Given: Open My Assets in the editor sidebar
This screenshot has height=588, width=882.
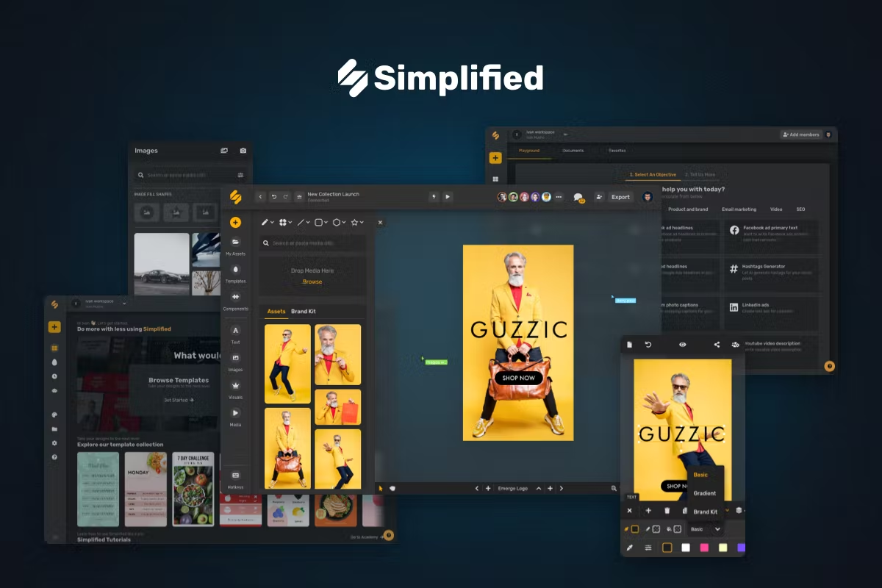Looking at the screenshot, I should 235,244.
